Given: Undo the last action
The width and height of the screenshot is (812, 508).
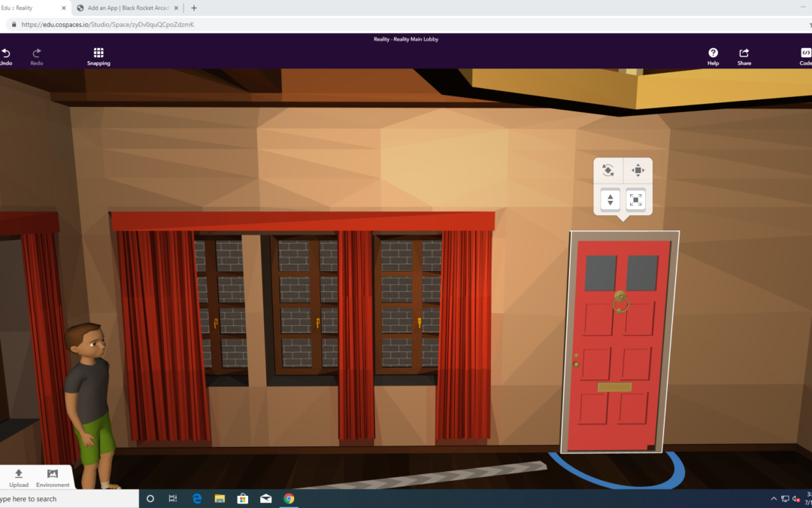Looking at the screenshot, I should 6,56.
